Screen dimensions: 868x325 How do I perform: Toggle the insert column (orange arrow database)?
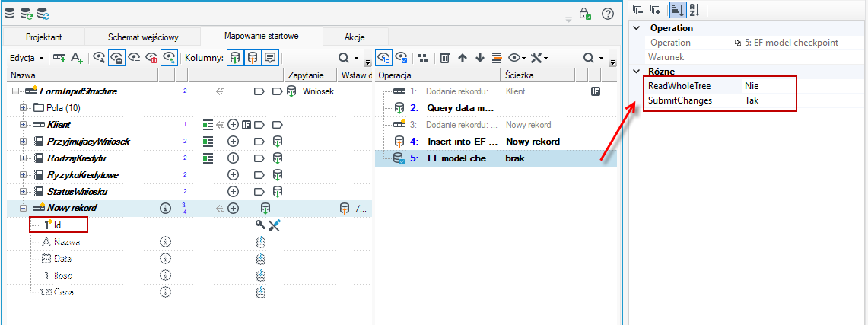pos(253,58)
